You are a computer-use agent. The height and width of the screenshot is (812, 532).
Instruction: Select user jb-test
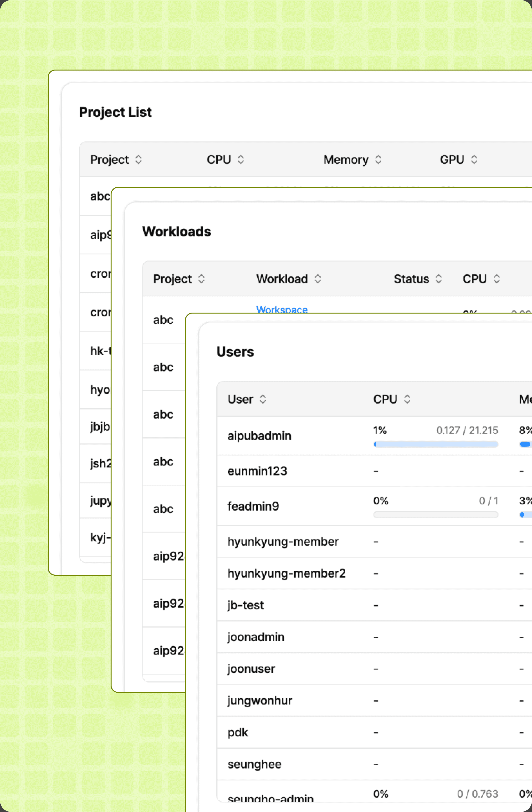246,605
